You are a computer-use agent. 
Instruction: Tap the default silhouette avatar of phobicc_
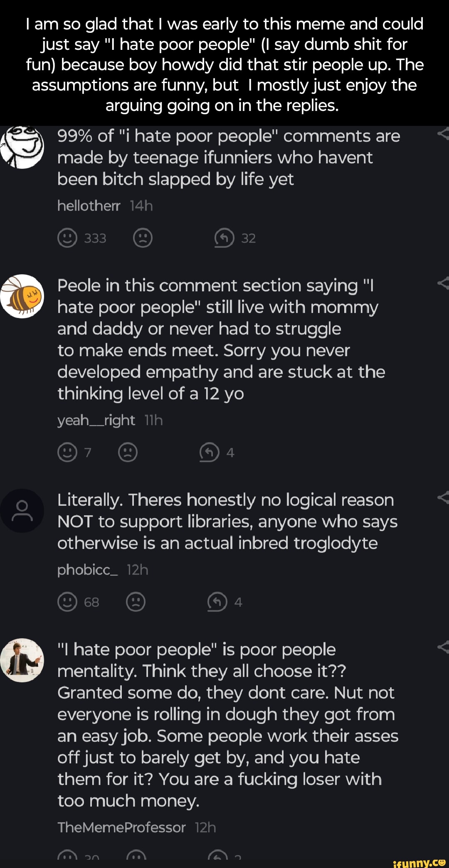click(22, 511)
